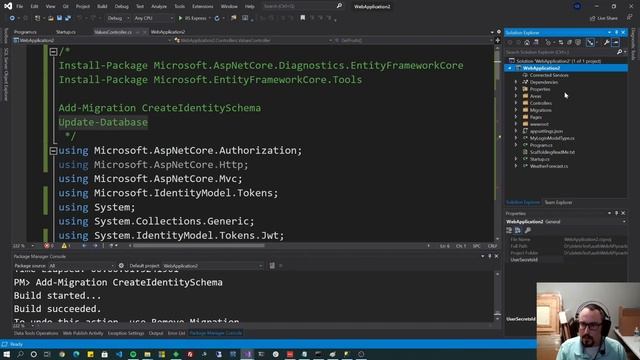
Task: Open the Data Tools Operations tab
Action: click(x=36, y=333)
